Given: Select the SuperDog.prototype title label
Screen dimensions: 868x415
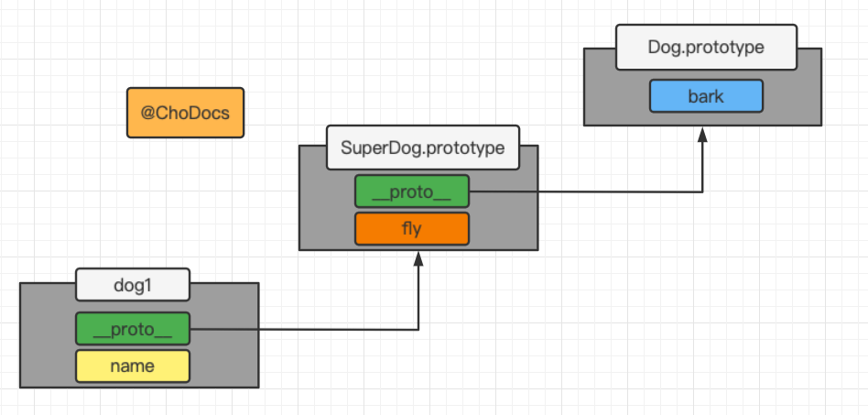Looking at the screenshot, I should [x=422, y=147].
